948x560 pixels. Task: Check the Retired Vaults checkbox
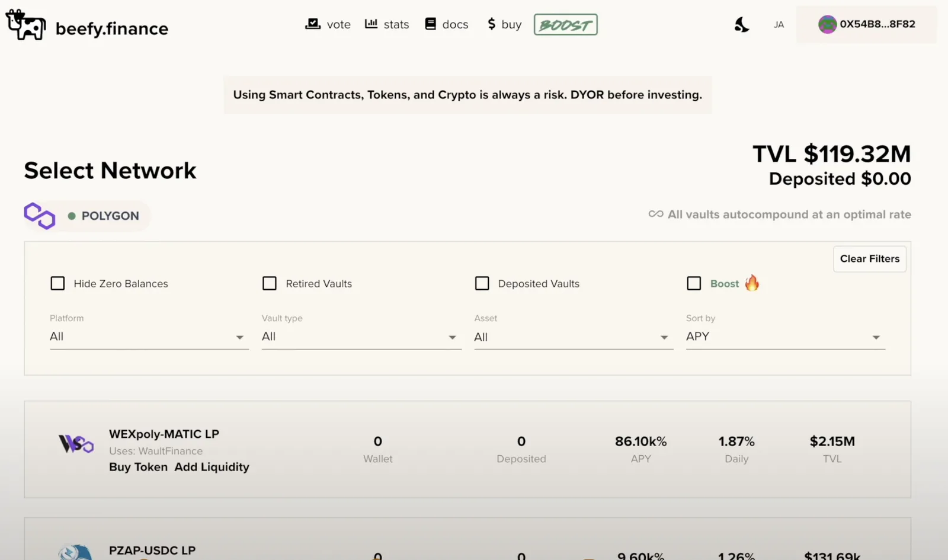[270, 283]
